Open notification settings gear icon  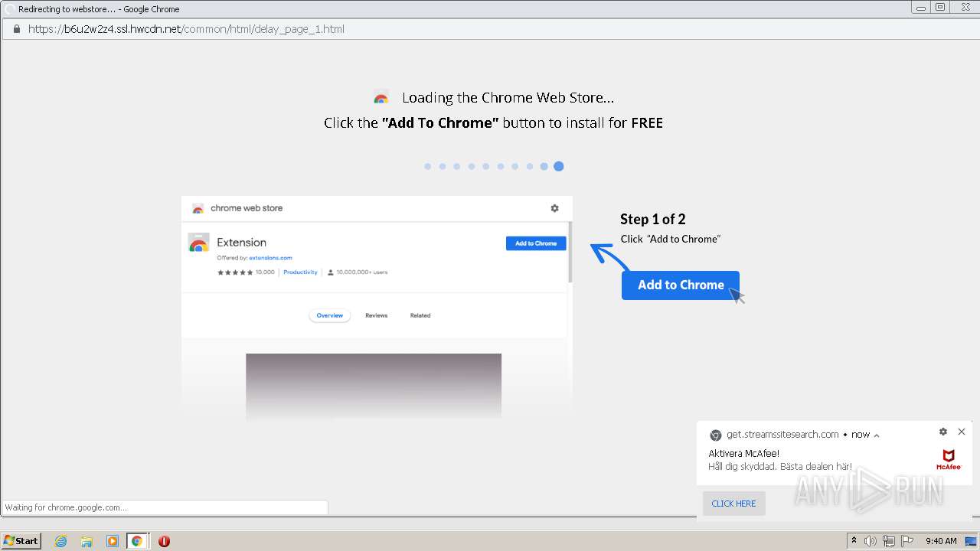(x=943, y=432)
